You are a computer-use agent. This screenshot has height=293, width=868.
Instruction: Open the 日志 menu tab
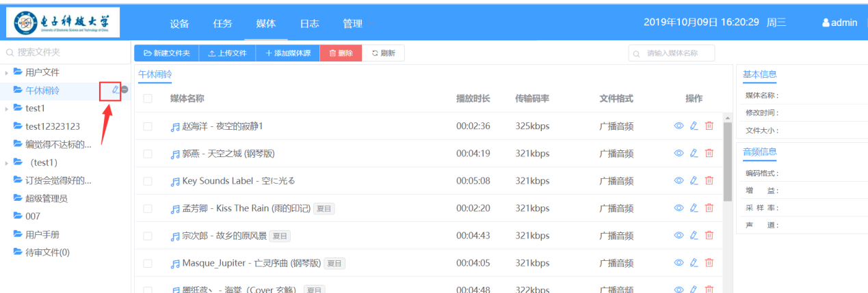pos(309,23)
